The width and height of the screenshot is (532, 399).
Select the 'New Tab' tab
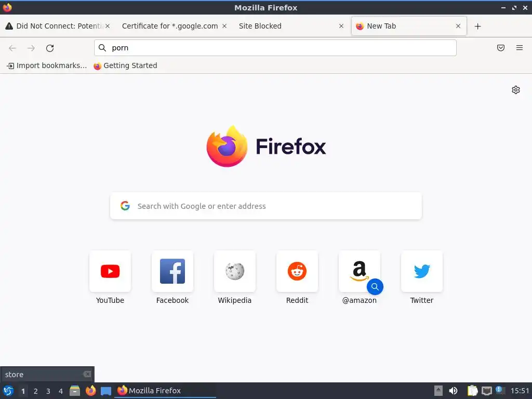click(x=409, y=26)
